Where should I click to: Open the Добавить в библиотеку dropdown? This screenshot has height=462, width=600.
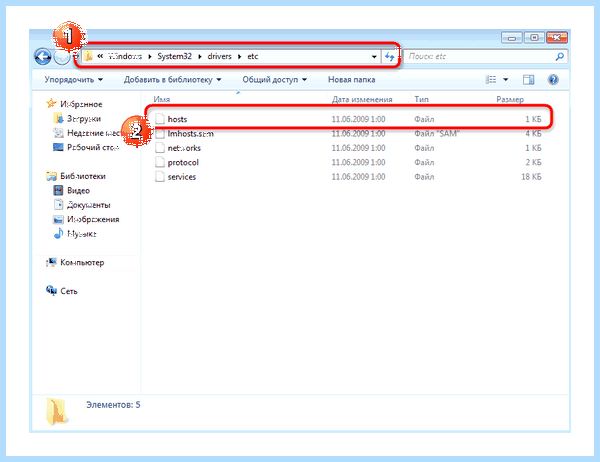tap(173, 80)
